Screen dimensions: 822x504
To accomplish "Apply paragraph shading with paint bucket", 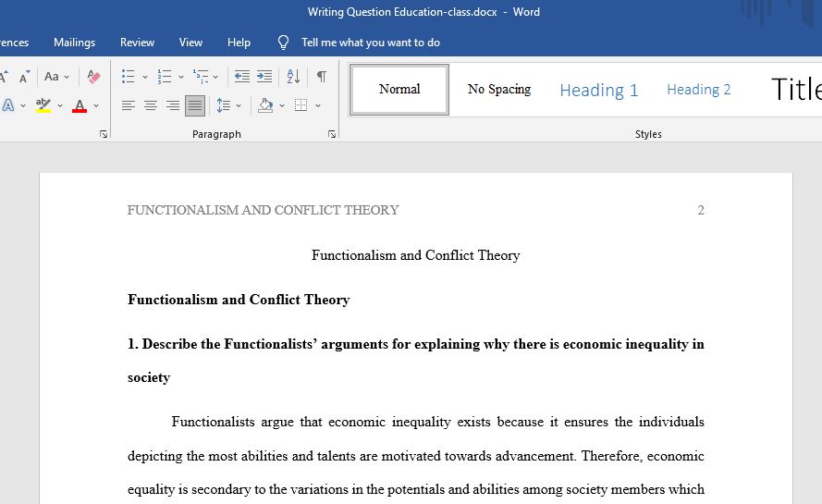I will (x=265, y=105).
